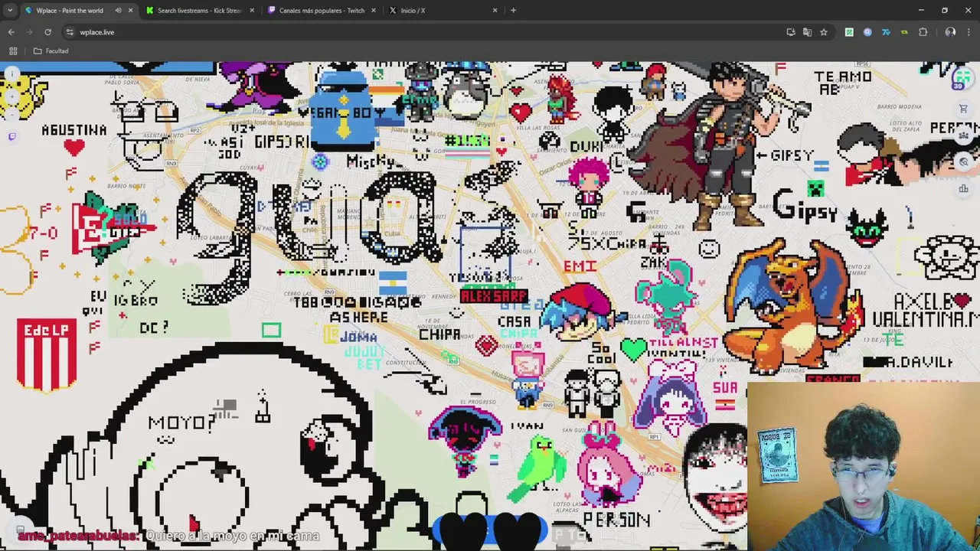This screenshot has height=551, width=980.
Task: Bookmark this tab with the star
Action: (824, 32)
